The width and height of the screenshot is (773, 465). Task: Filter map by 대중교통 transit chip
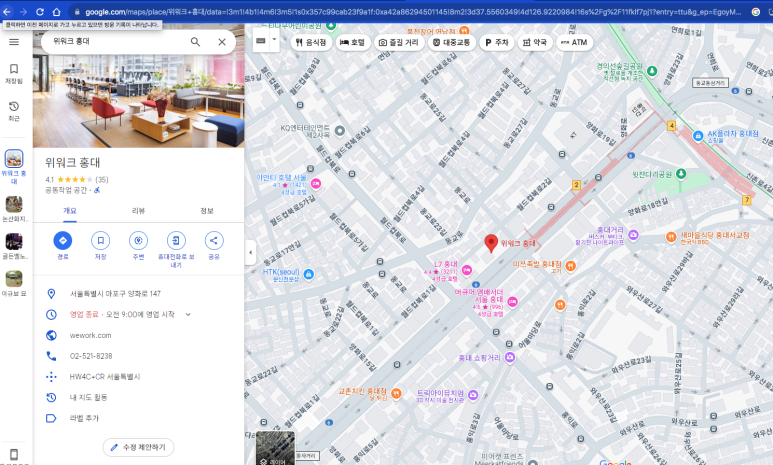pyautogui.click(x=452, y=42)
